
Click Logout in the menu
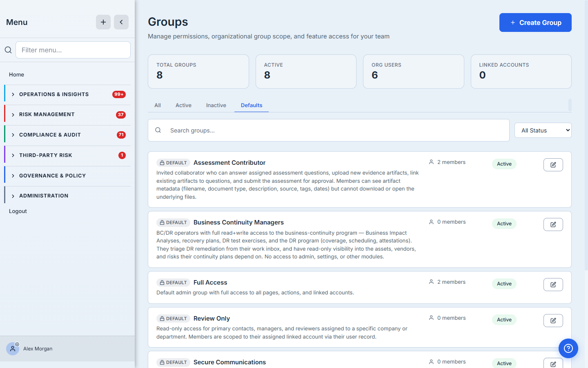pyautogui.click(x=18, y=211)
